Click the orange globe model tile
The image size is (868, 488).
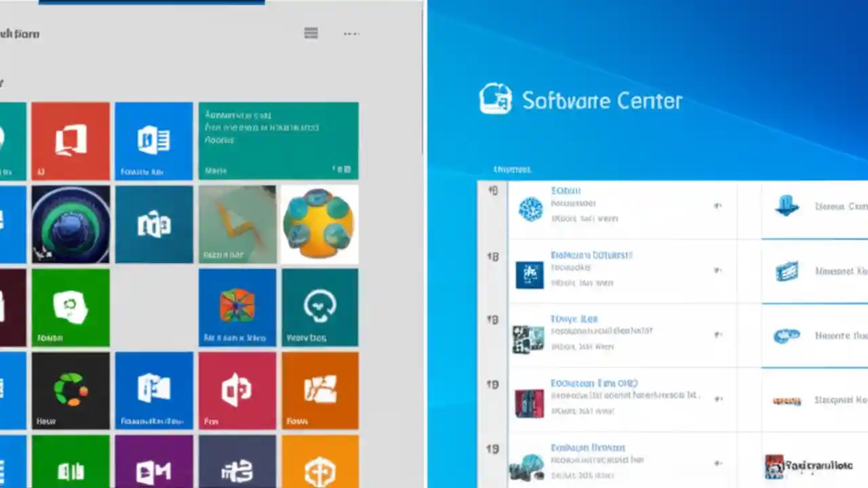pyautogui.click(x=319, y=224)
